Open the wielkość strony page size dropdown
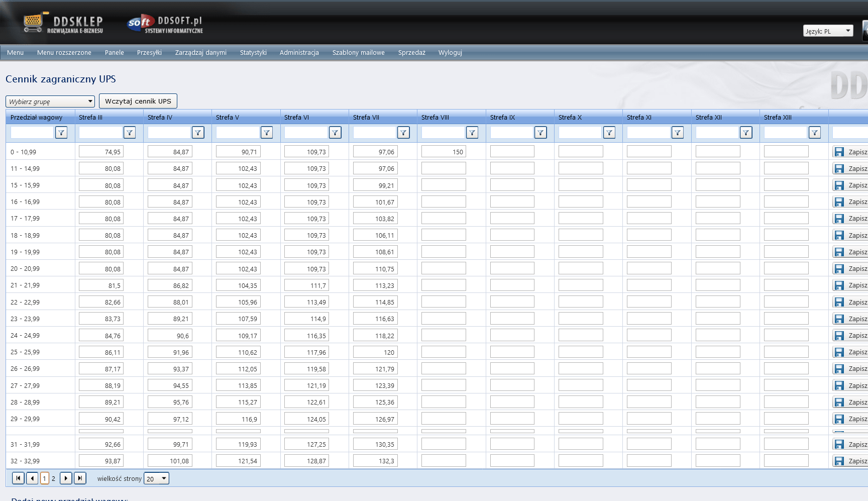 156,478
